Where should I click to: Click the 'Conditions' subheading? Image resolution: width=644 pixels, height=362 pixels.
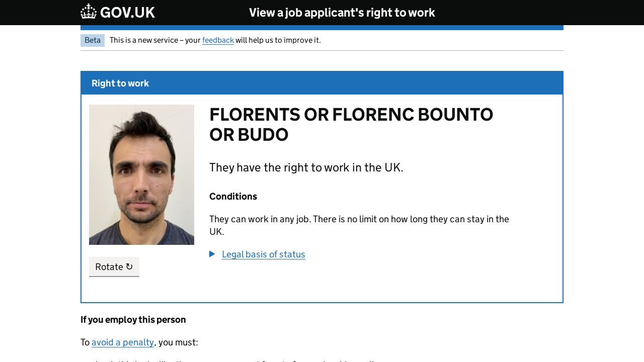[x=233, y=197]
